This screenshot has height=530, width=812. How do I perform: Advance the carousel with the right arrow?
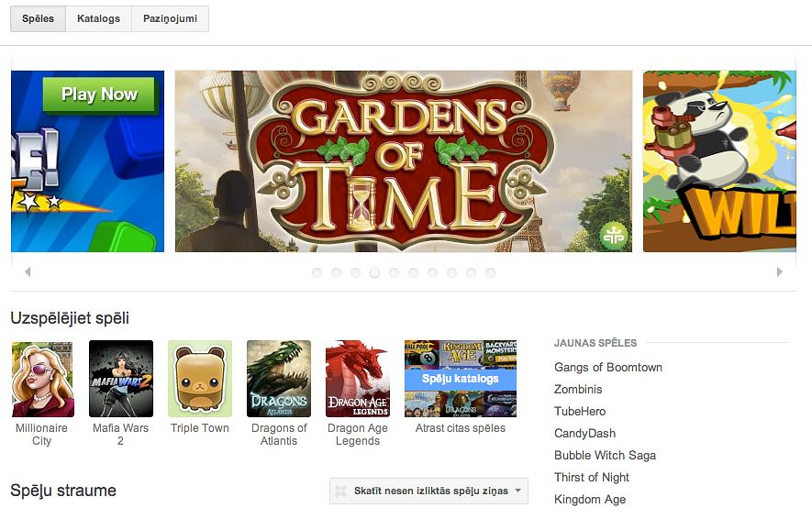point(779,271)
